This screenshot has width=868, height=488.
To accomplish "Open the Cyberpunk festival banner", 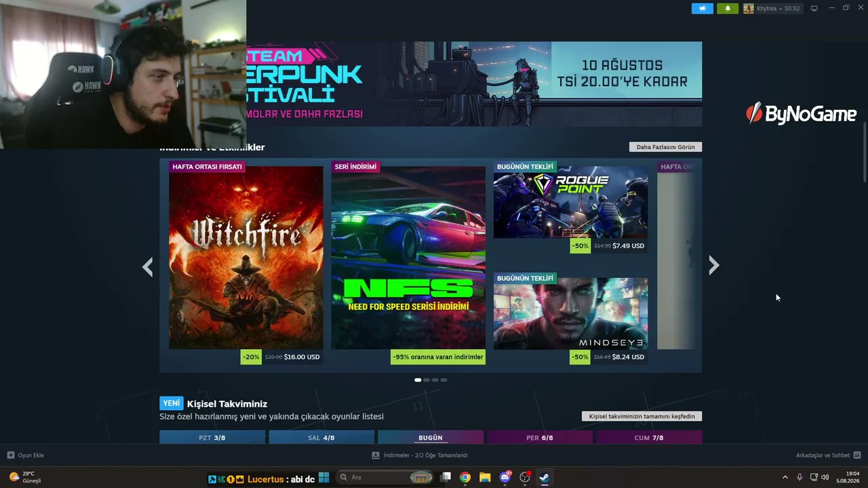I will pyautogui.click(x=474, y=84).
